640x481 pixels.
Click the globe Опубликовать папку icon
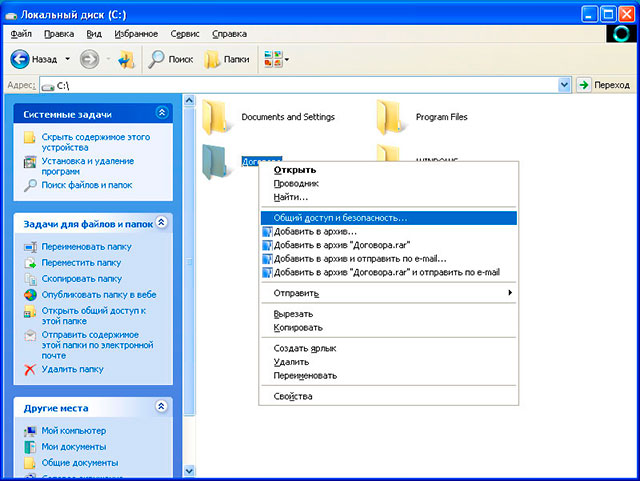tap(30, 295)
